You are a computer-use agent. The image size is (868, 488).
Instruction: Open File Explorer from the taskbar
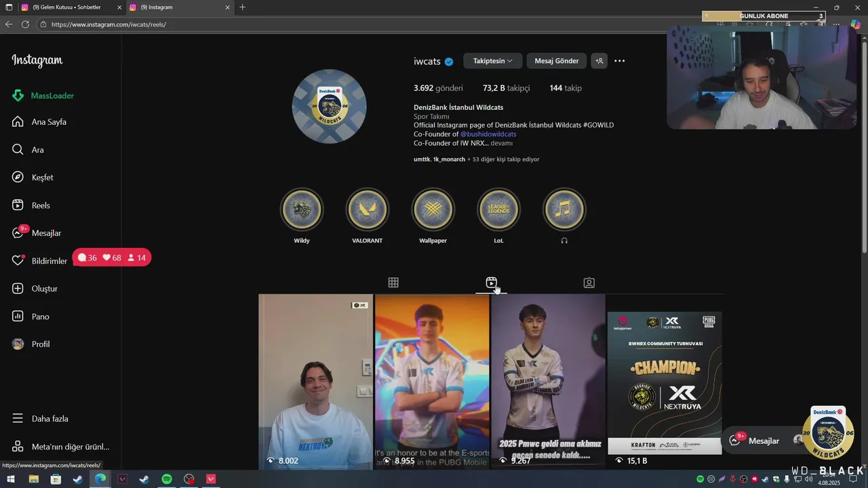(x=33, y=479)
